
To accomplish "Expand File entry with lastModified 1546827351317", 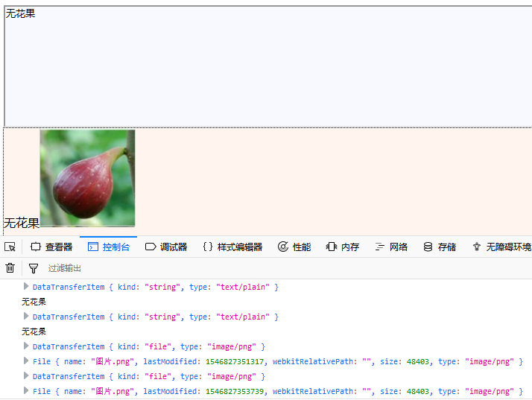I will (26, 361).
